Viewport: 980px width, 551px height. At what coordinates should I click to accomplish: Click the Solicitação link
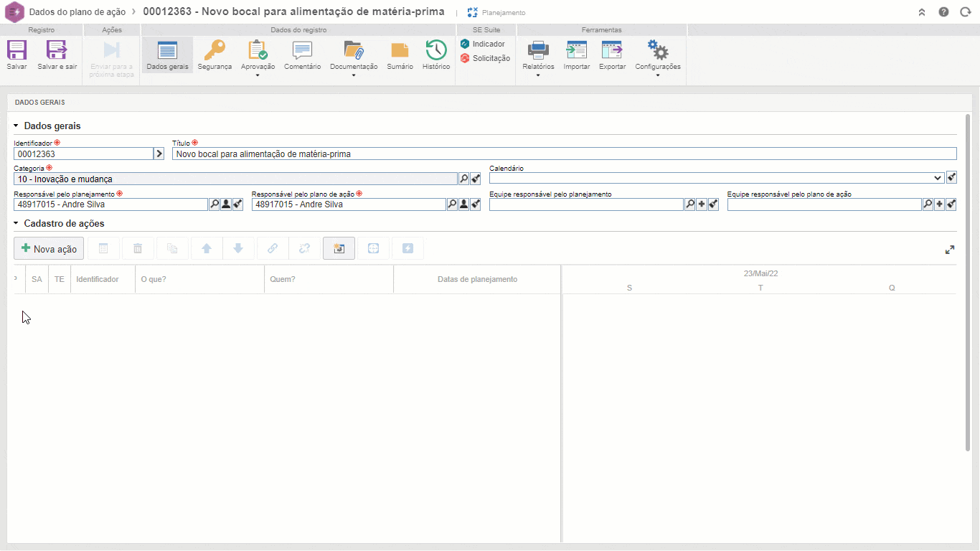click(x=491, y=58)
